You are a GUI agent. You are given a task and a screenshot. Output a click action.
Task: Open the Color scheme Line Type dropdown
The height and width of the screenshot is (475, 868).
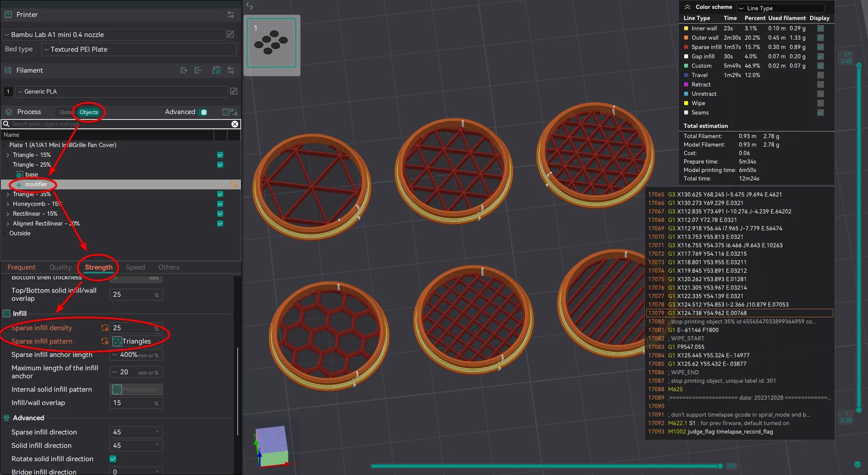(780, 8)
